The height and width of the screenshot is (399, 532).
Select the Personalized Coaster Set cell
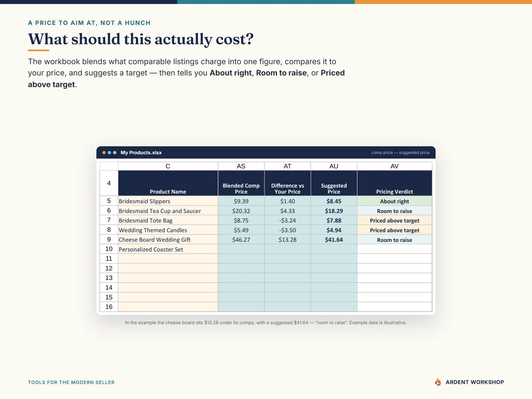[x=168, y=249]
